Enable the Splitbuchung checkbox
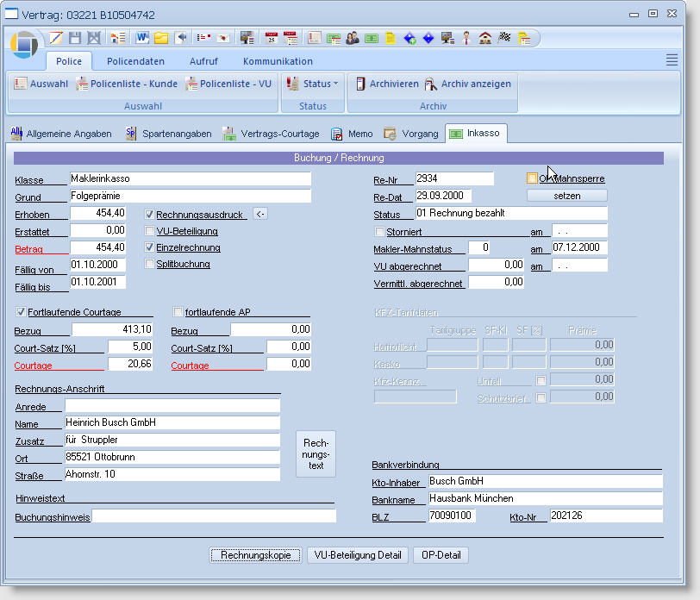This screenshot has width=700, height=600. tap(150, 264)
